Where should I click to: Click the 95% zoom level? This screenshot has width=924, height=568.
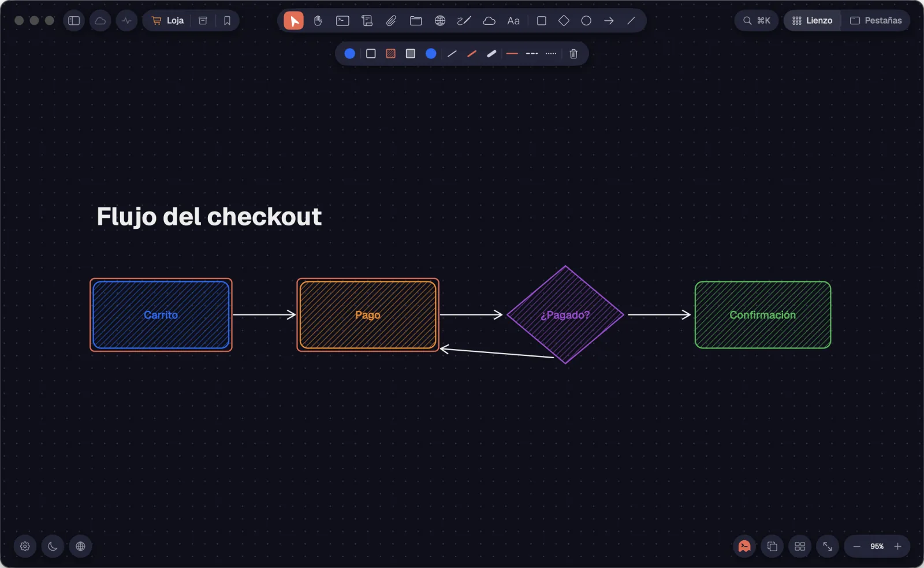tap(877, 547)
